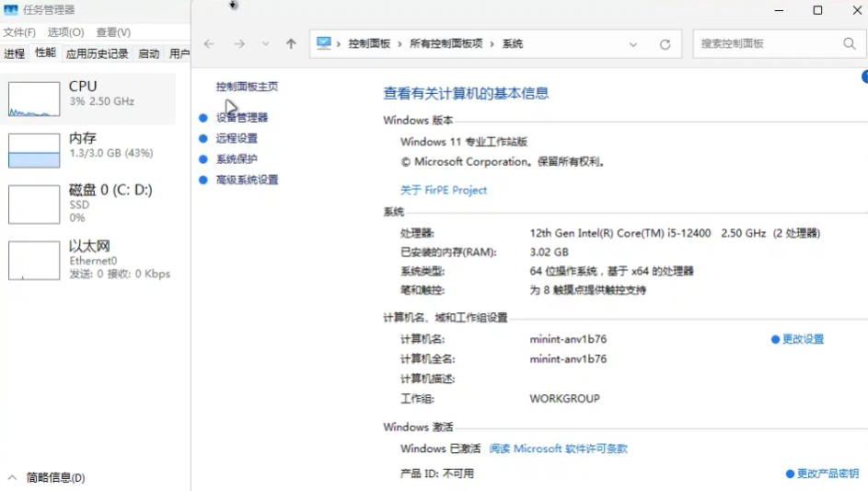Click 更改产品密钥 link
The height and width of the screenshot is (491, 868).
(827, 473)
